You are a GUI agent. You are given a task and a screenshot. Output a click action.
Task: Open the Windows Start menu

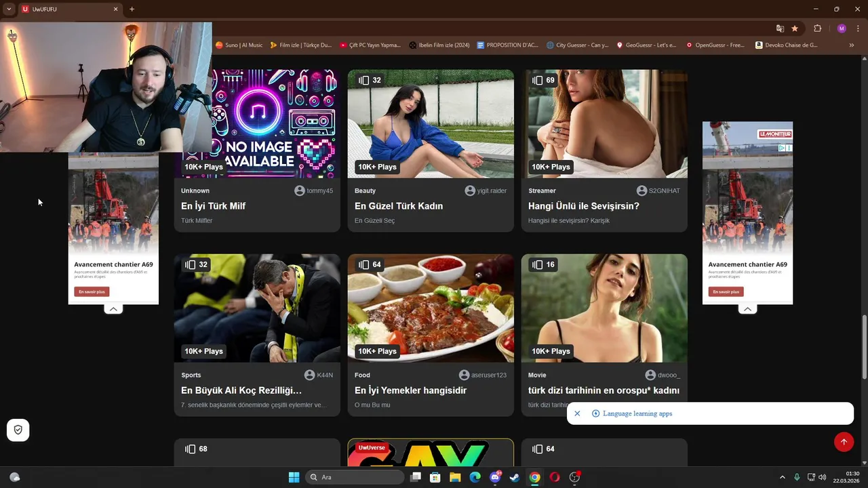coord(294,477)
